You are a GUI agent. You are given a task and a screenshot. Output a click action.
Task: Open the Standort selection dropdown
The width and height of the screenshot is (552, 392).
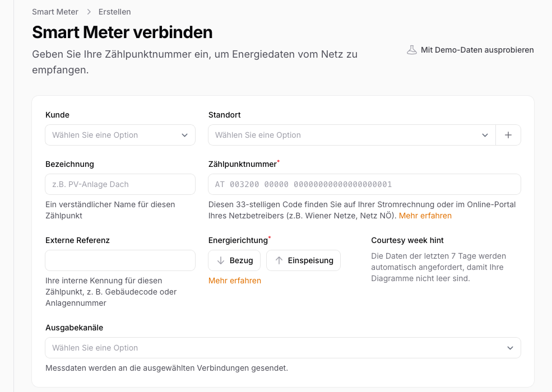(347, 135)
